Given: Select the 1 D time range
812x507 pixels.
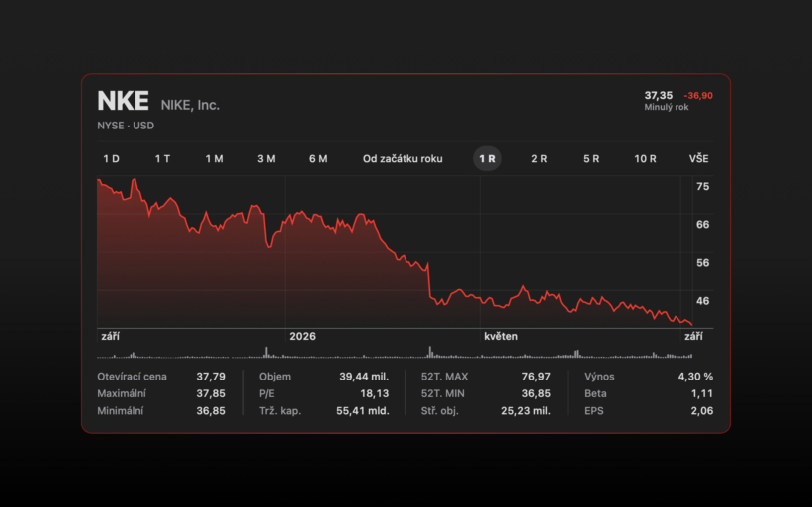Looking at the screenshot, I should point(111,159).
